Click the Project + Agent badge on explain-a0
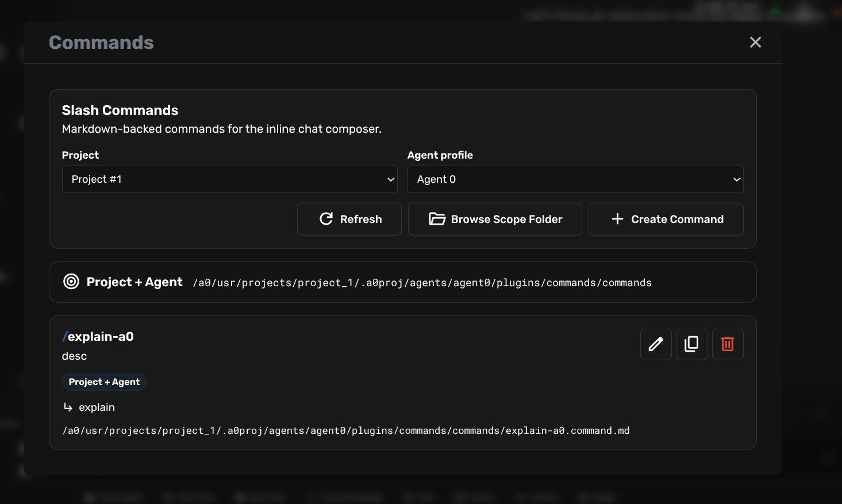 coord(104,382)
